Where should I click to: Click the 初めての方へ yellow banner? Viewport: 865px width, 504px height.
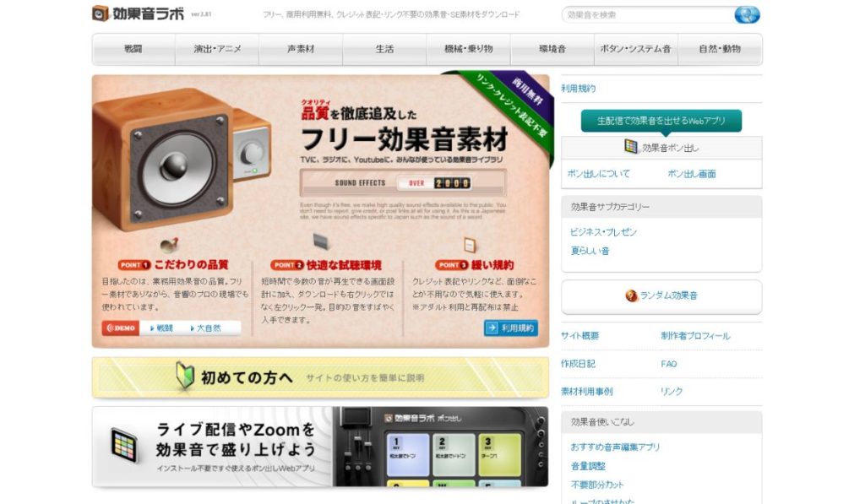320,377
